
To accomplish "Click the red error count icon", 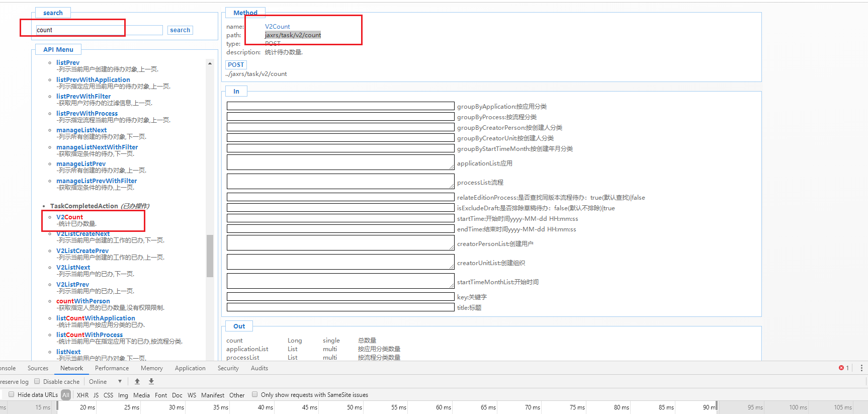I will 841,368.
